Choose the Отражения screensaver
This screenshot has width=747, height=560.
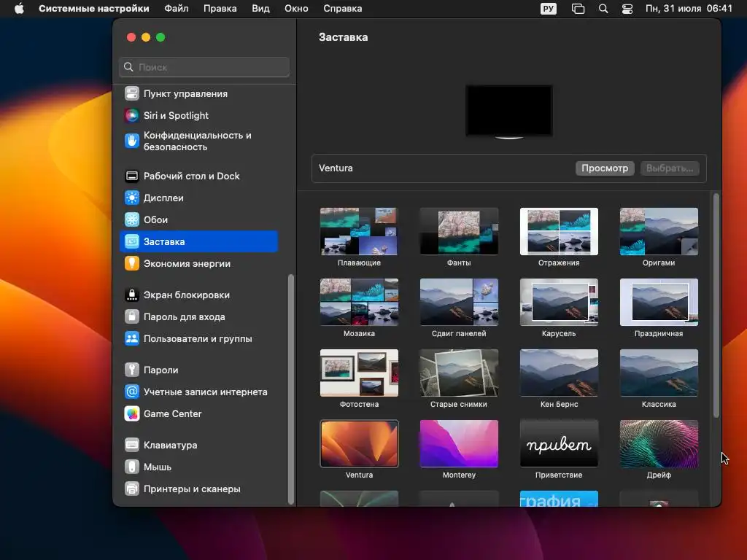(559, 231)
